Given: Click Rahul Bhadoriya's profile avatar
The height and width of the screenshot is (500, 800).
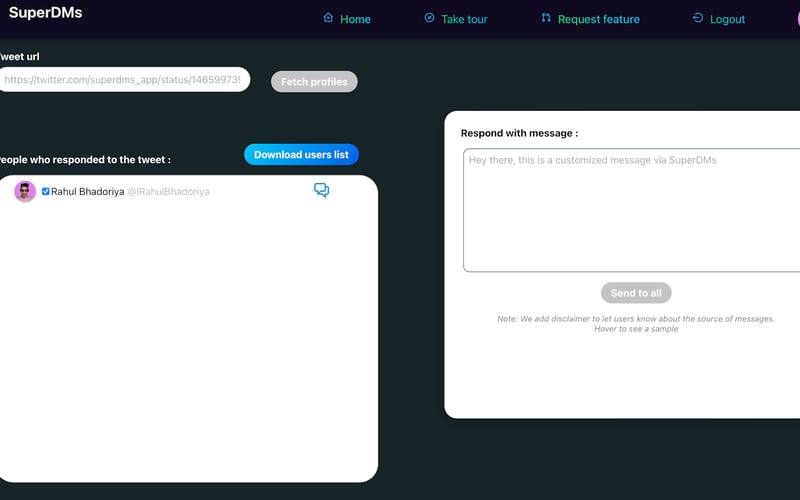Looking at the screenshot, I should (25, 191).
